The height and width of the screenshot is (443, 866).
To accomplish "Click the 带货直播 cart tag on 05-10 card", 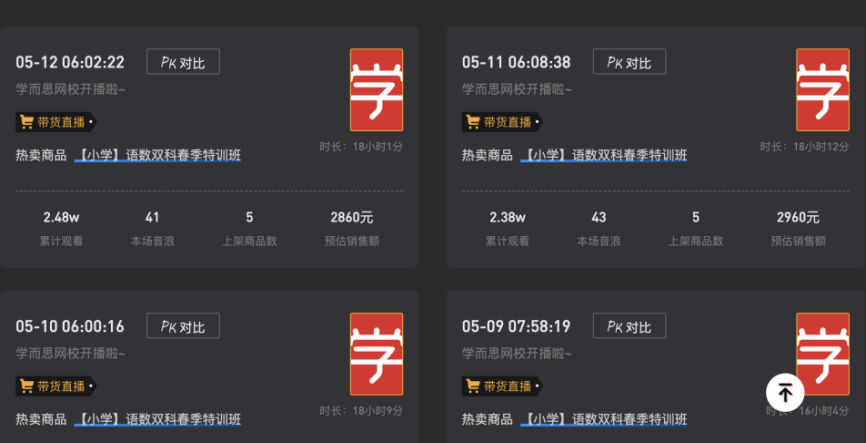I will [56, 386].
